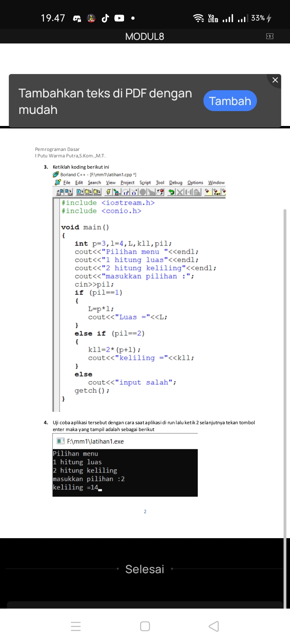The width and height of the screenshot is (290, 644).
Task: Click the green undo arrow in Borland toolbar
Action: (171, 192)
